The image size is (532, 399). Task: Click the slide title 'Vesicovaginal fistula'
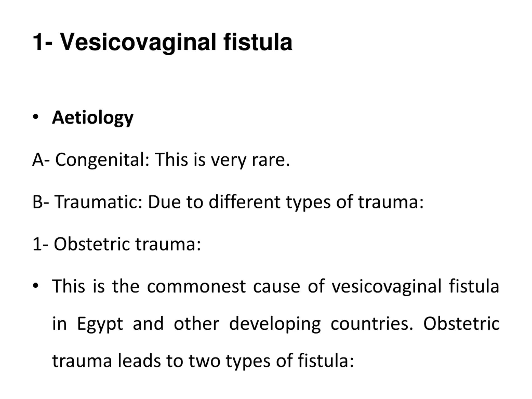click(x=176, y=42)
